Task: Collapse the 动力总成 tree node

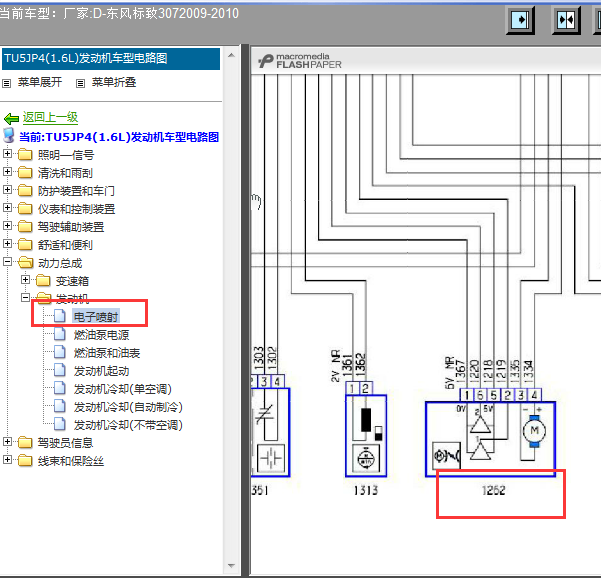Action: (x=9, y=263)
